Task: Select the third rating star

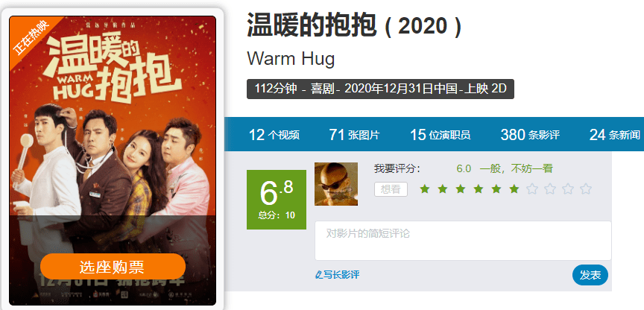Action: point(461,189)
